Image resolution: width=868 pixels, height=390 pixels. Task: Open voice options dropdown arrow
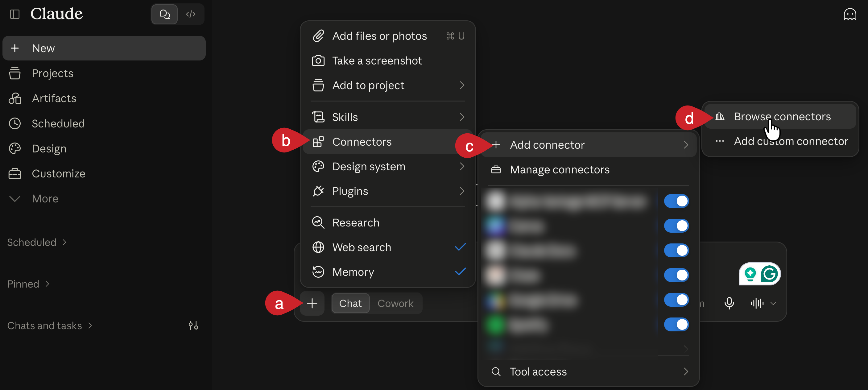pos(773,303)
